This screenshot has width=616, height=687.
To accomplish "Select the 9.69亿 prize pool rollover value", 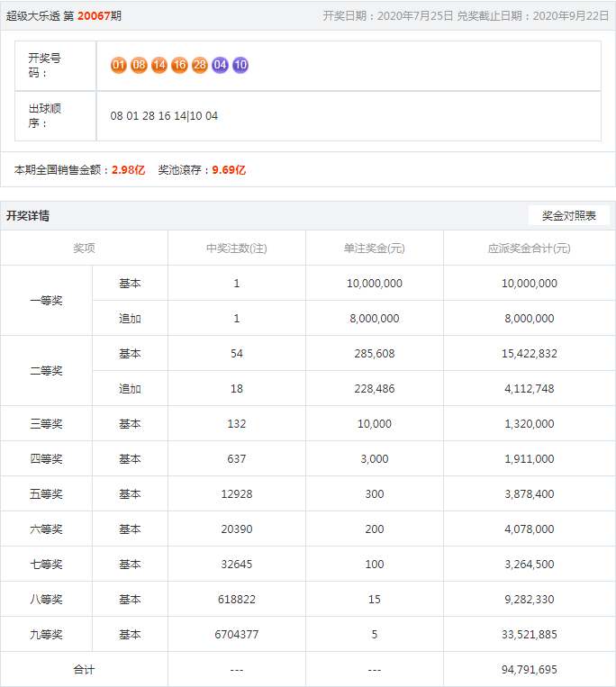I will click(x=229, y=169).
